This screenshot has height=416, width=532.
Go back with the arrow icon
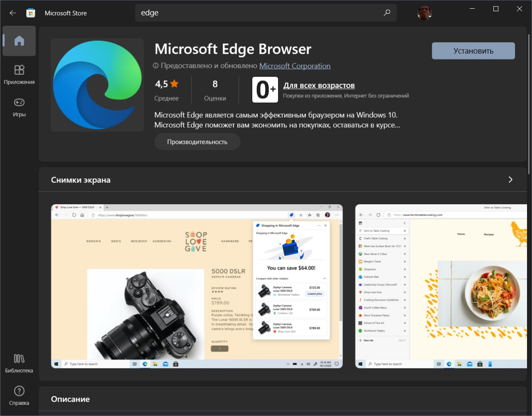pyautogui.click(x=13, y=13)
